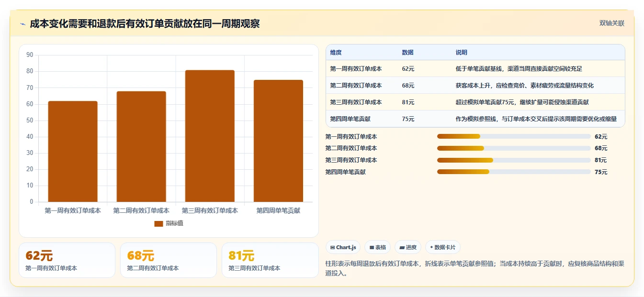Click the 双轴关联 label in header
644x297 pixels.
(612, 23)
